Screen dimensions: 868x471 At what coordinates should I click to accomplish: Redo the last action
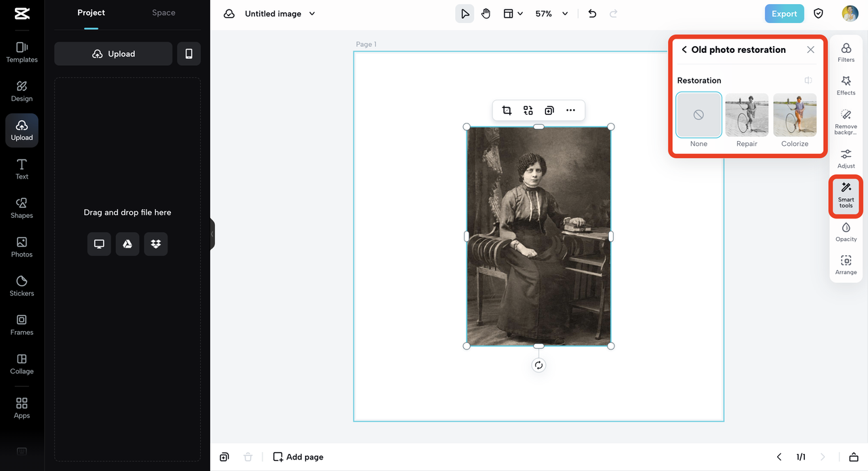614,14
